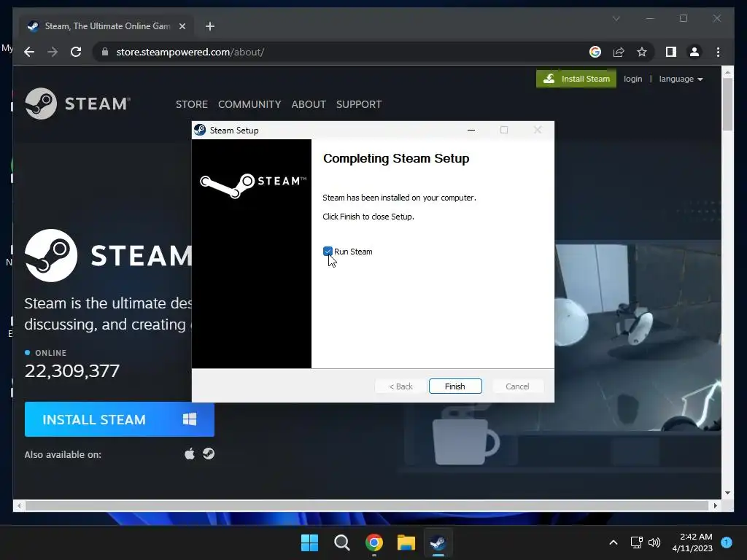Open the ABOUT menu item
This screenshot has width=747, height=560.
(309, 104)
